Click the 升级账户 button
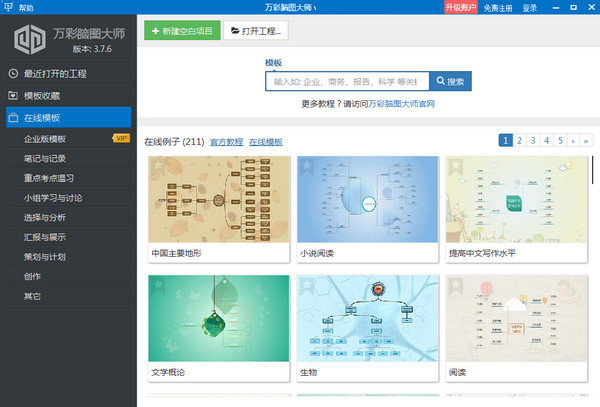The height and width of the screenshot is (407, 600). (461, 7)
